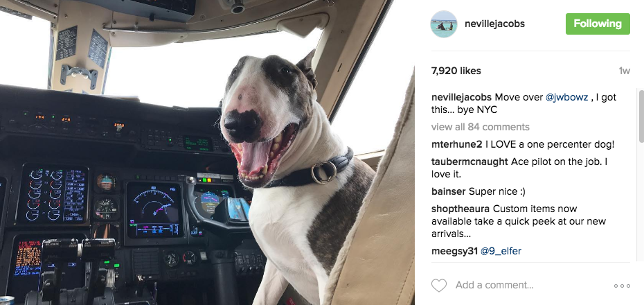This screenshot has width=644, height=305.
Task: Click the @9_elfer mention link
Action: [x=501, y=251]
